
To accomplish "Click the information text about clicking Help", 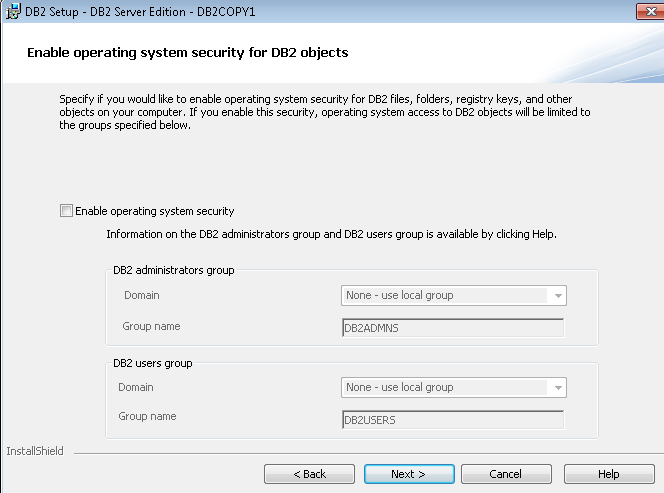I will (x=332, y=234).
